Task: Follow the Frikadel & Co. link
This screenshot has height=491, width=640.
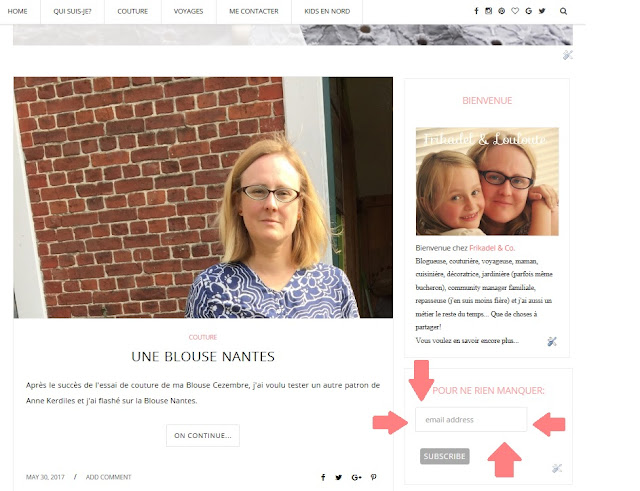Action: pos(492,248)
